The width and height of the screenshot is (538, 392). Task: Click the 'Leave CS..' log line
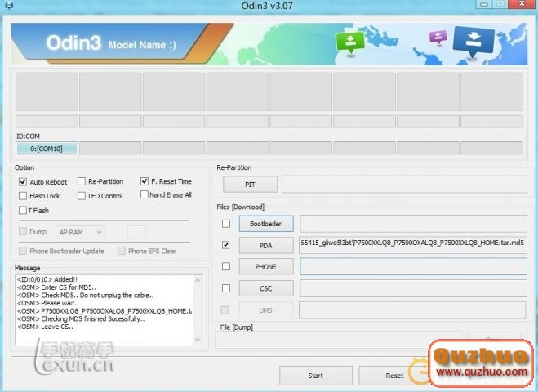pyautogui.click(x=45, y=327)
